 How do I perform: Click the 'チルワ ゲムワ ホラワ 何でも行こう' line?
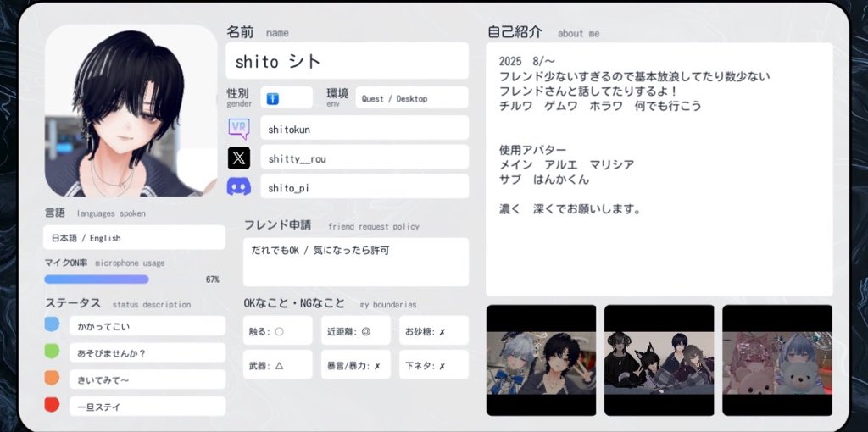click(601, 106)
